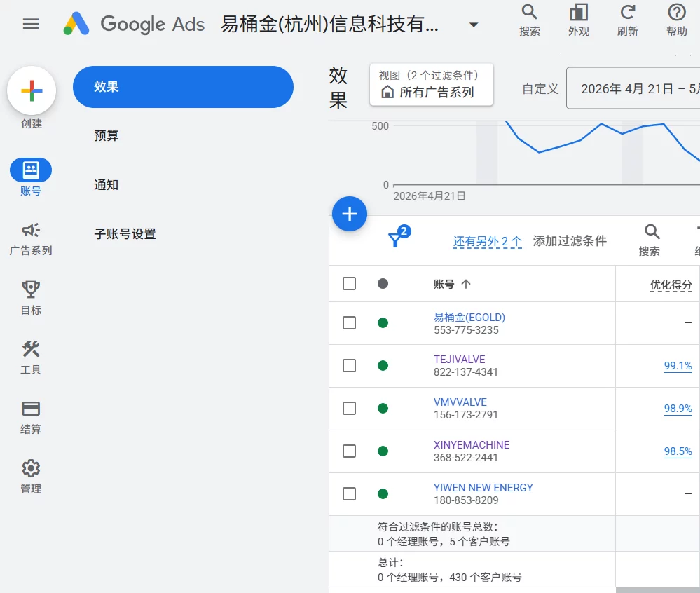
Task: Open the YIWEN NEW ENERGY account link
Action: (x=483, y=488)
